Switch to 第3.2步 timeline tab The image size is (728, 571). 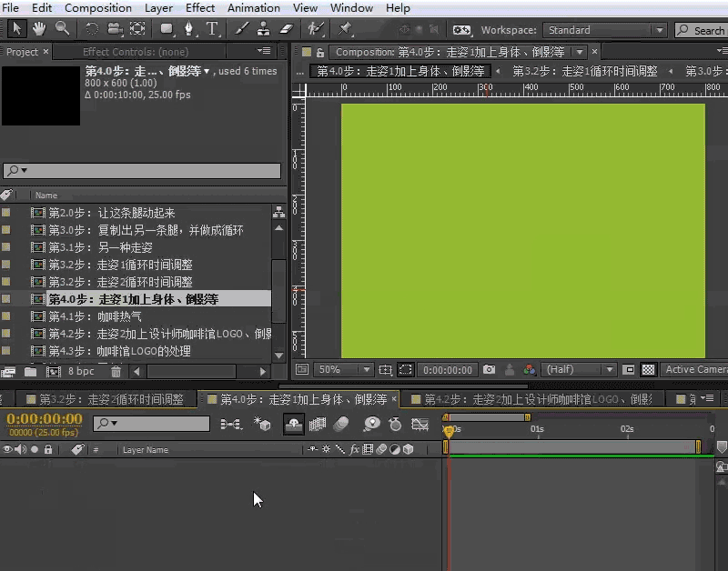point(109,399)
